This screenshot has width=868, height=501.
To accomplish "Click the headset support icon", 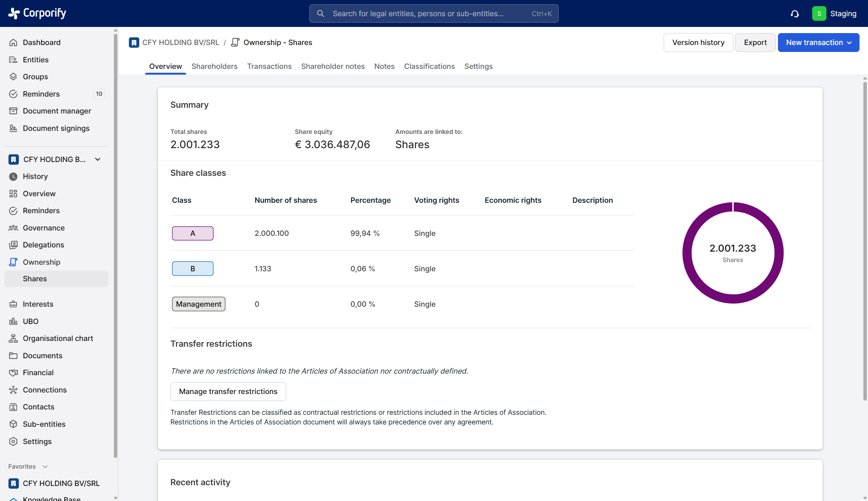I will tap(795, 14).
